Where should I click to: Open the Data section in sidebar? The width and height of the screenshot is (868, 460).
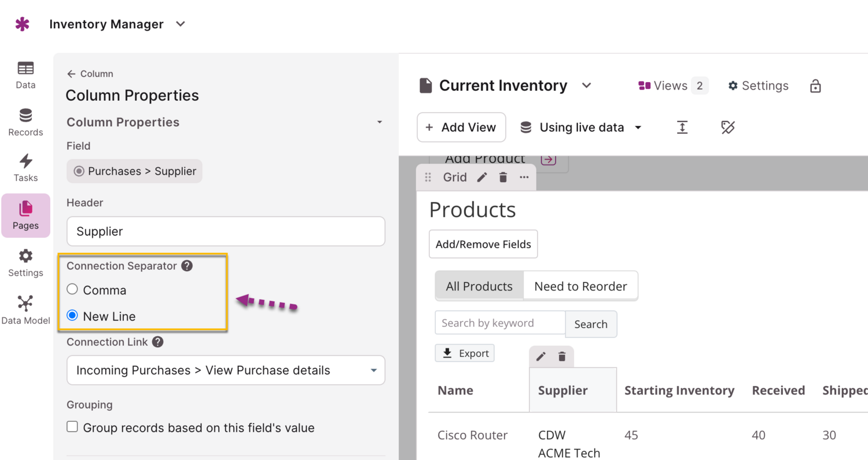pos(25,75)
